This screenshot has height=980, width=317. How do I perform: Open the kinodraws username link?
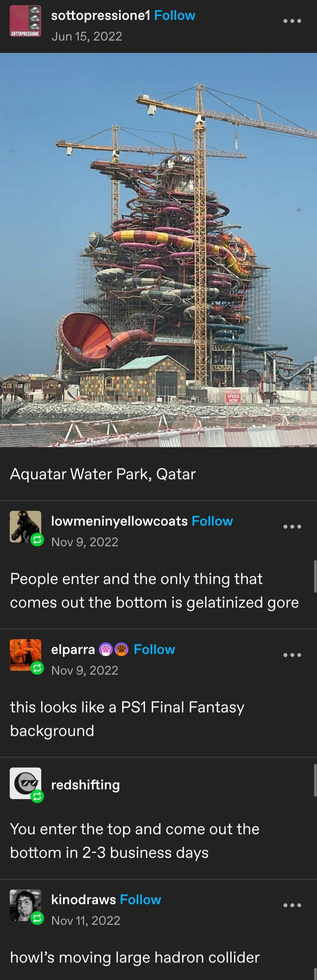pos(83,899)
